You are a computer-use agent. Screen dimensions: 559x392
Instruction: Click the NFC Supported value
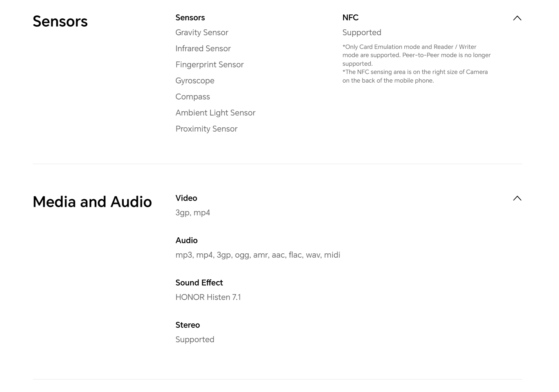click(x=362, y=33)
